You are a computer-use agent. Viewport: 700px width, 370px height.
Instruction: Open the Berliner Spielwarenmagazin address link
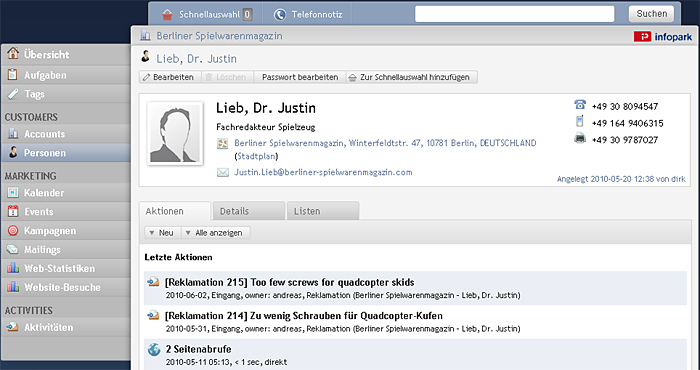(385, 143)
